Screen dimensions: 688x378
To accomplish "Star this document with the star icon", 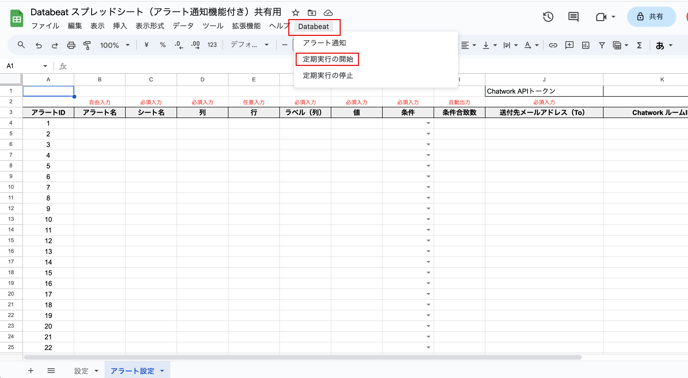I will point(296,13).
